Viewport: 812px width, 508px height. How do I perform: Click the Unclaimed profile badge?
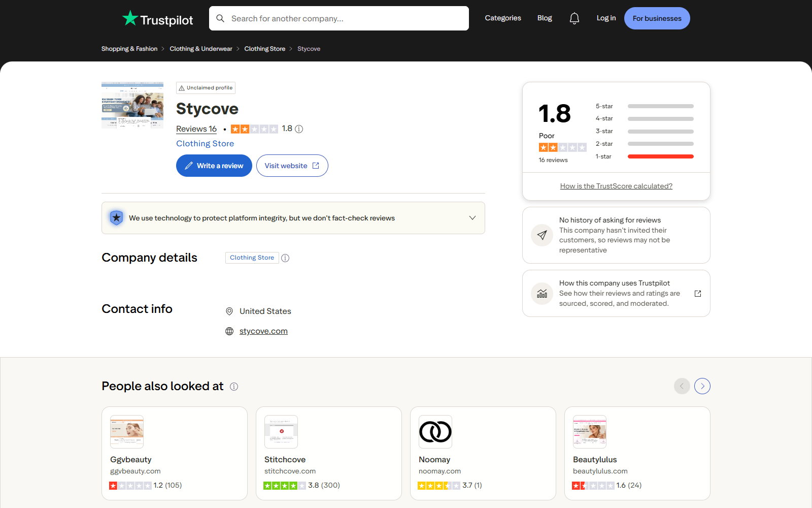tap(206, 88)
